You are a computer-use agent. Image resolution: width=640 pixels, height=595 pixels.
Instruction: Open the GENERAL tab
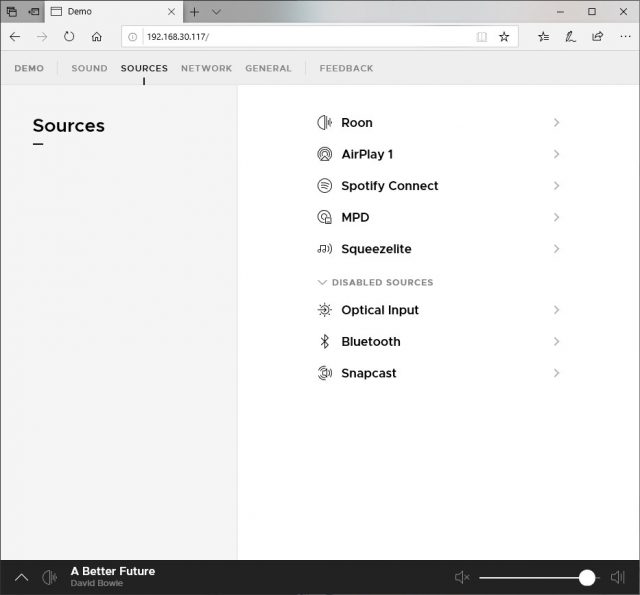coord(268,68)
